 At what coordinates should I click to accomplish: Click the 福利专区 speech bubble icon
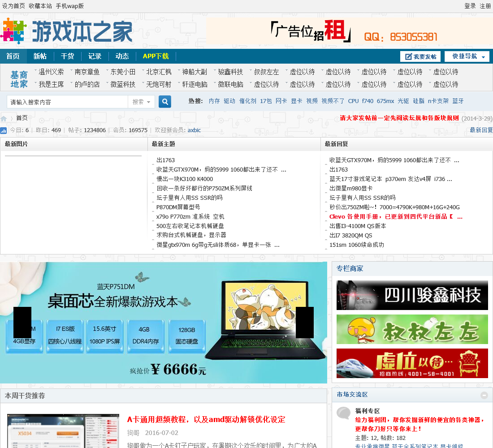[x=344, y=413]
